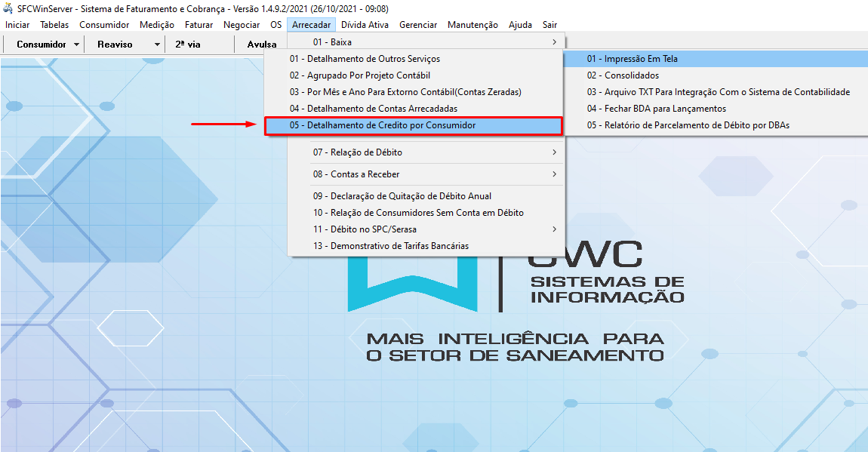Open the Reaviso toolbar dropdown arrow

tap(157, 45)
